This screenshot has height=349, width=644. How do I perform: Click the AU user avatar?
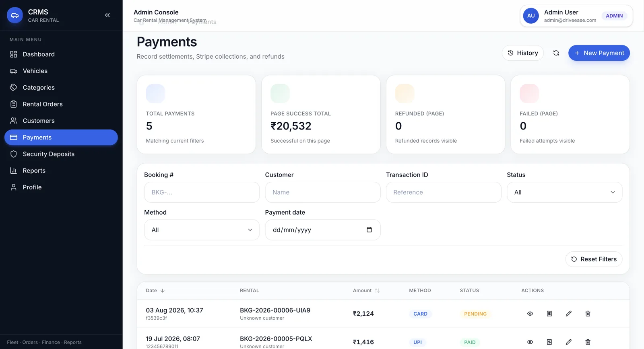pos(531,16)
